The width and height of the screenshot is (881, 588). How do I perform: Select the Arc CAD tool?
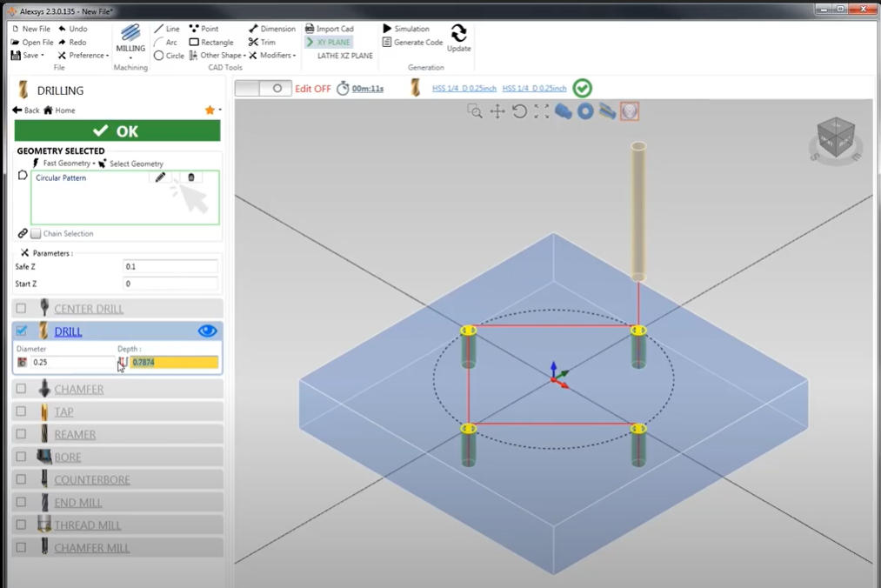coord(166,42)
